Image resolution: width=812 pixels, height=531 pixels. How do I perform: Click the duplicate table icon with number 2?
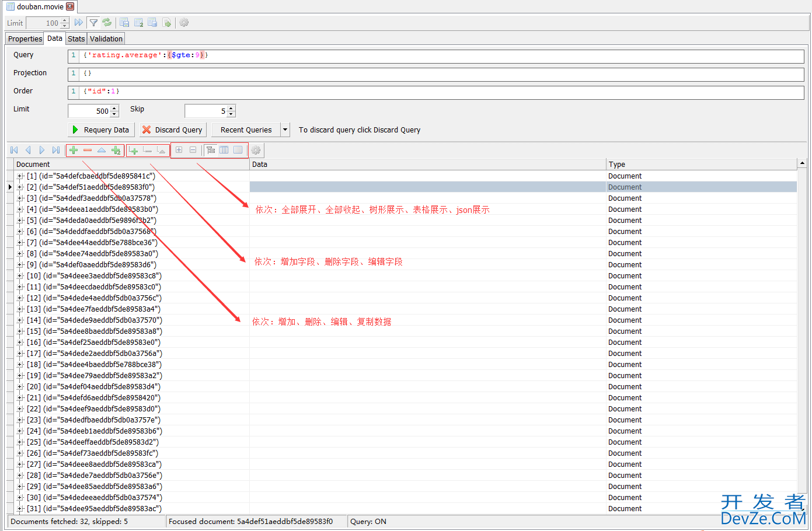(x=139, y=23)
